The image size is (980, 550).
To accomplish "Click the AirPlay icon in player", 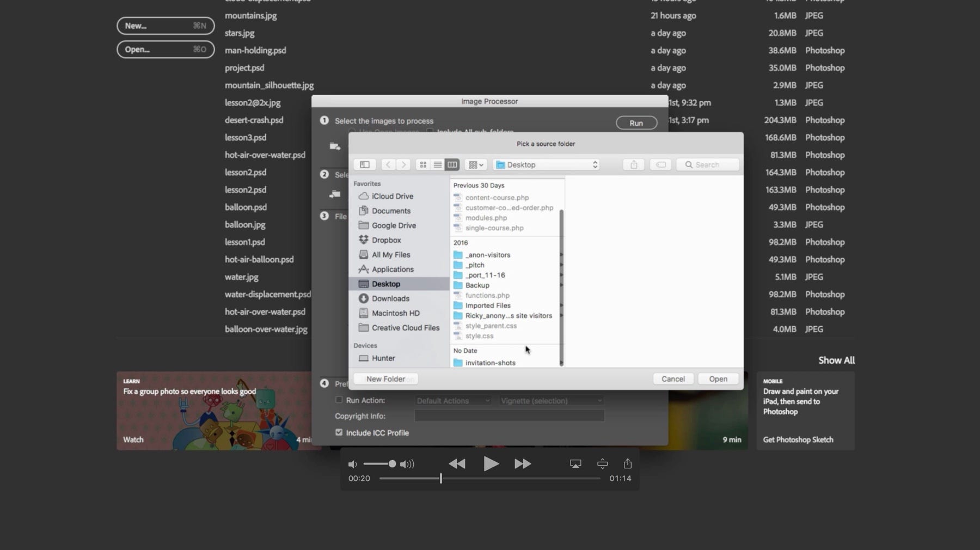I will (575, 463).
